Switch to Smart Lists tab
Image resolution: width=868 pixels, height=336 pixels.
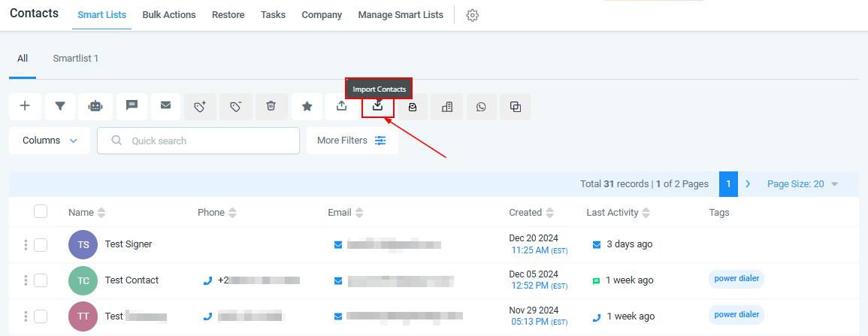(102, 15)
